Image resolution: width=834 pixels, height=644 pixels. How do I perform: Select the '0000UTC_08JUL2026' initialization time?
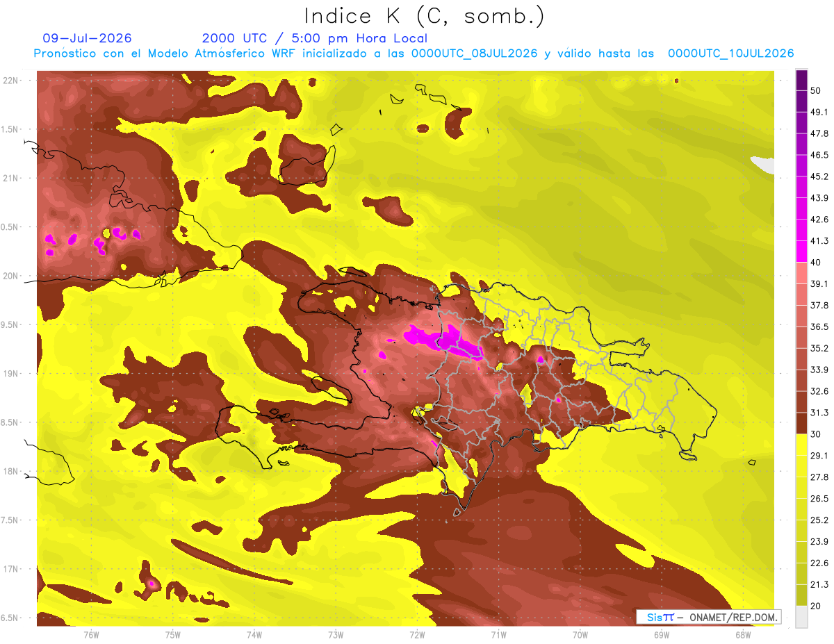pos(475,53)
